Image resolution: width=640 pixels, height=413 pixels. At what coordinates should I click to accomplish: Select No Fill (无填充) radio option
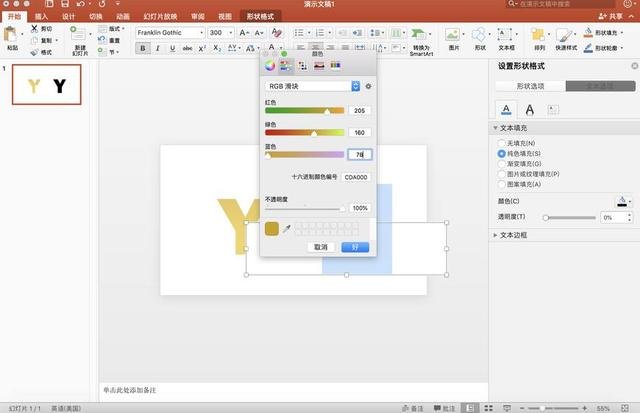click(501, 143)
